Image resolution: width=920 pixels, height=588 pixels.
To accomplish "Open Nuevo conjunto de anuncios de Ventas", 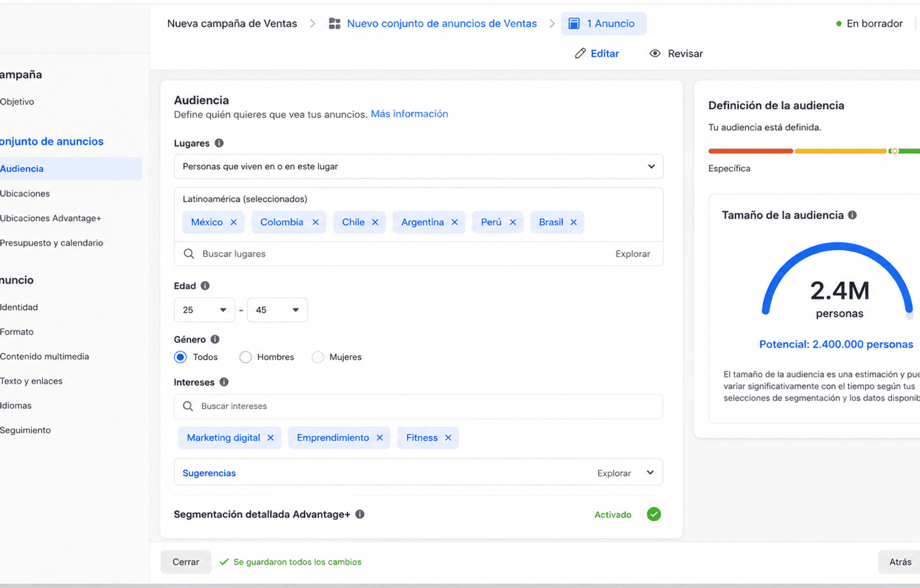I will (x=442, y=23).
